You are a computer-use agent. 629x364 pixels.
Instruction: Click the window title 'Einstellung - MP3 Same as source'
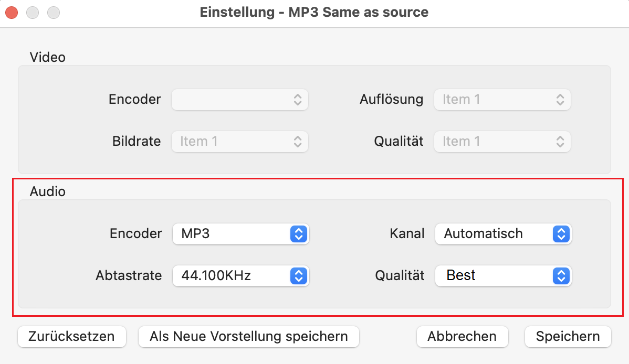(x=314, y=12)
